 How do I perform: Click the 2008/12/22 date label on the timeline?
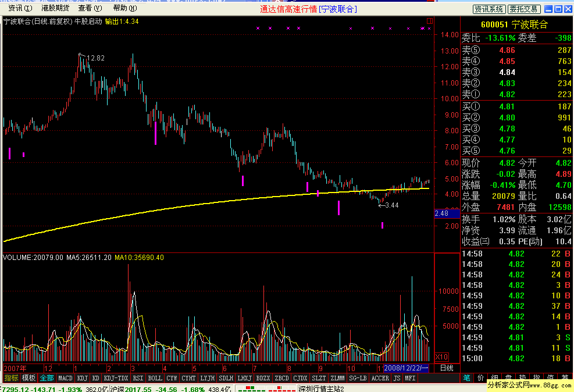coord(406,368)
